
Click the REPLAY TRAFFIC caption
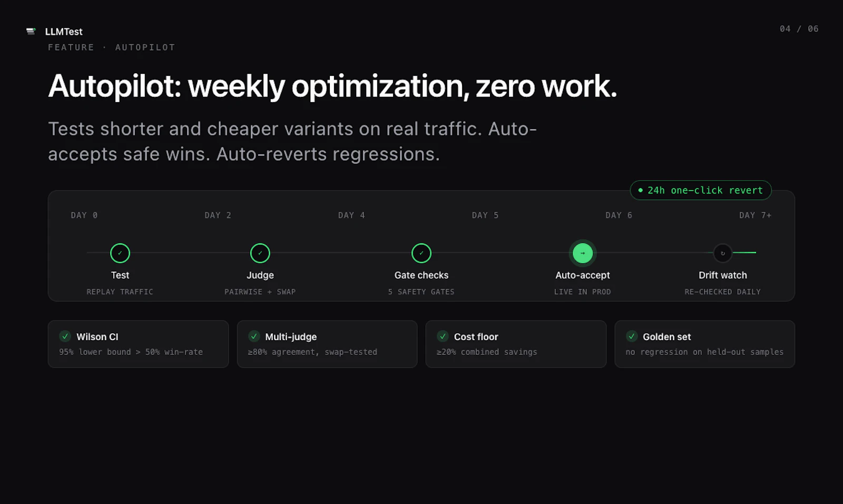click(x=120, y=292)
